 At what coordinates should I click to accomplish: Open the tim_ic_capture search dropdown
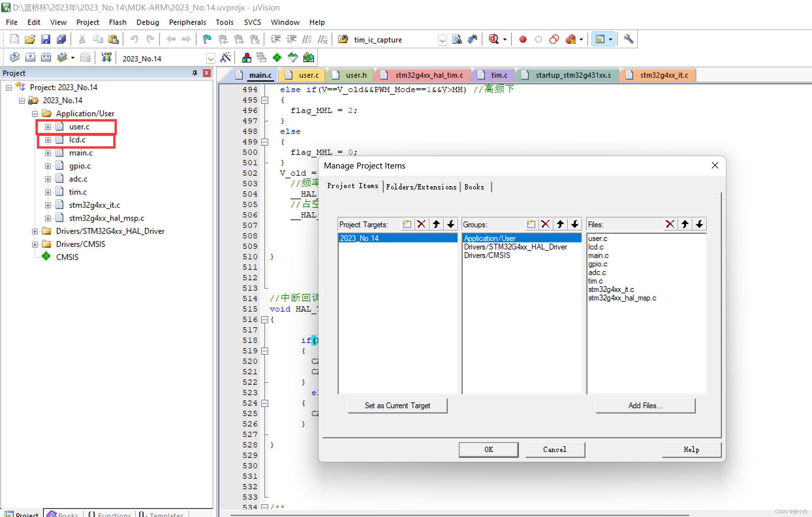442,40
